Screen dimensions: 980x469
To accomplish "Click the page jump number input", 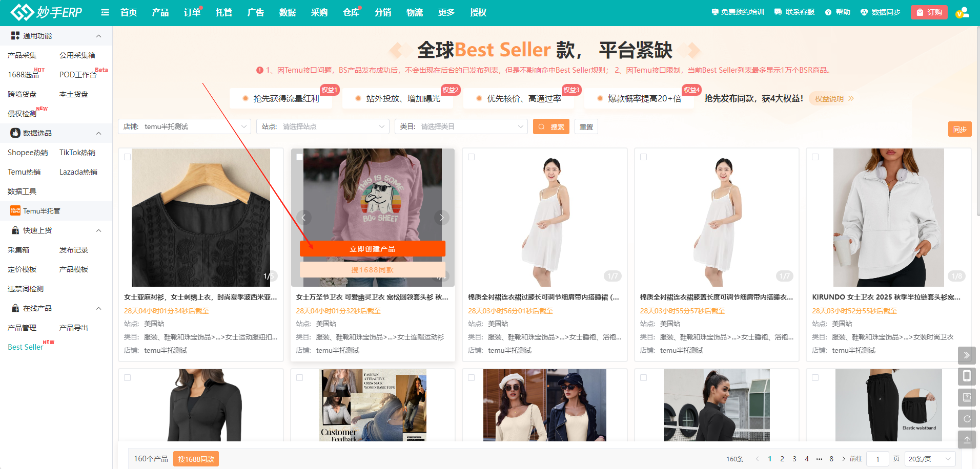I will (877, 459).
